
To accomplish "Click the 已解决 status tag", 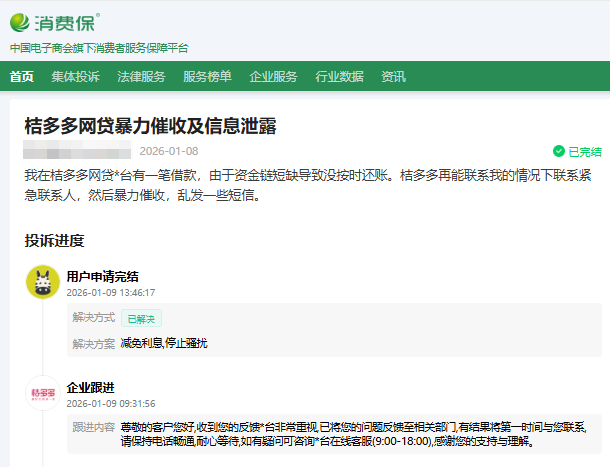I will (x=141, y=319).
